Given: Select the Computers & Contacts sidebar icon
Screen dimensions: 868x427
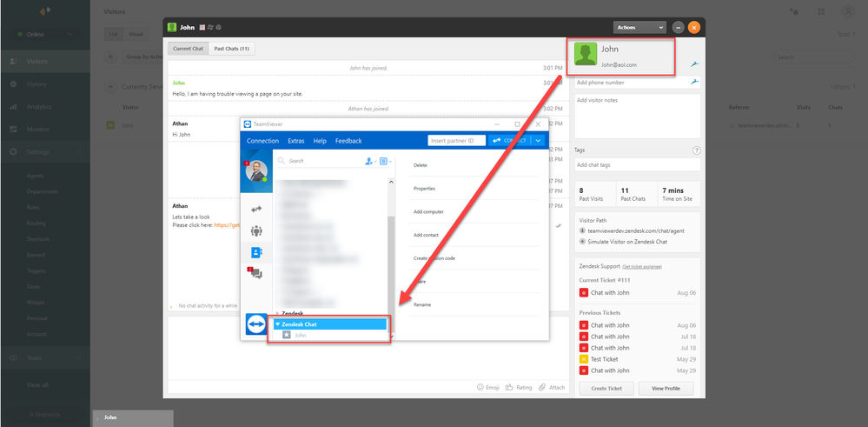Looking at the screenshot, I should coord(256,252).
